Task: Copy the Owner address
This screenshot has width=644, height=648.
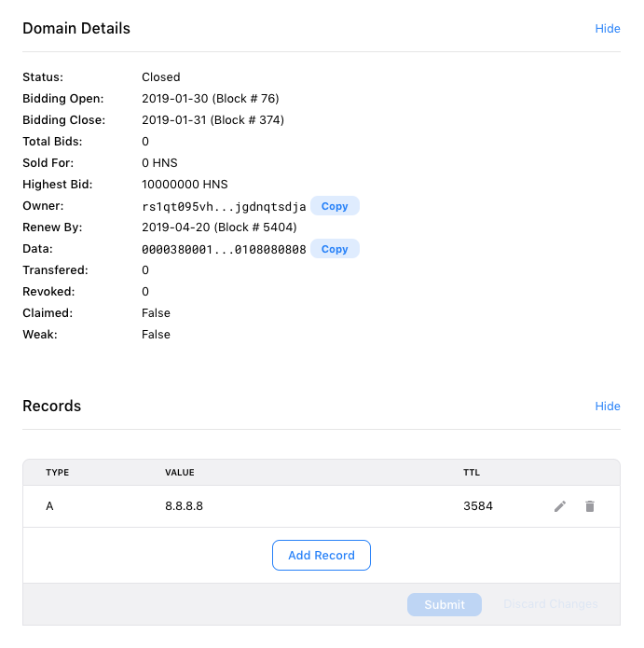Action: click(335, 206)
